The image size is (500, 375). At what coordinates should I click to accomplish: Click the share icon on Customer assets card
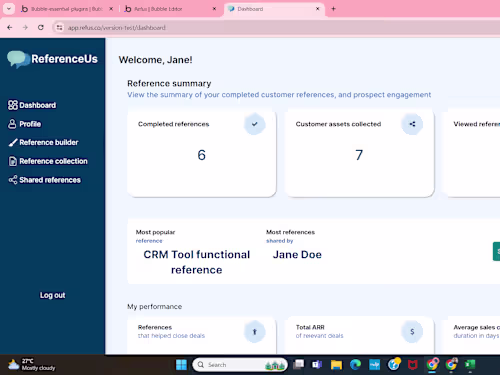pos(412,124)
